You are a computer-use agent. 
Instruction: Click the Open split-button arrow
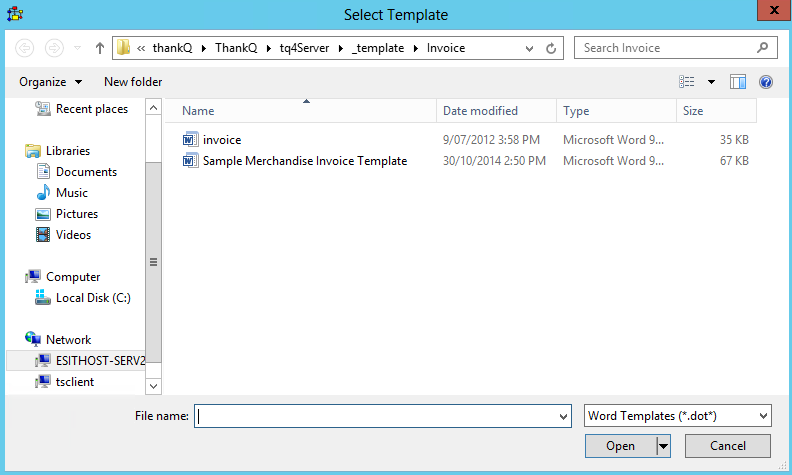[x=662, y=446]
